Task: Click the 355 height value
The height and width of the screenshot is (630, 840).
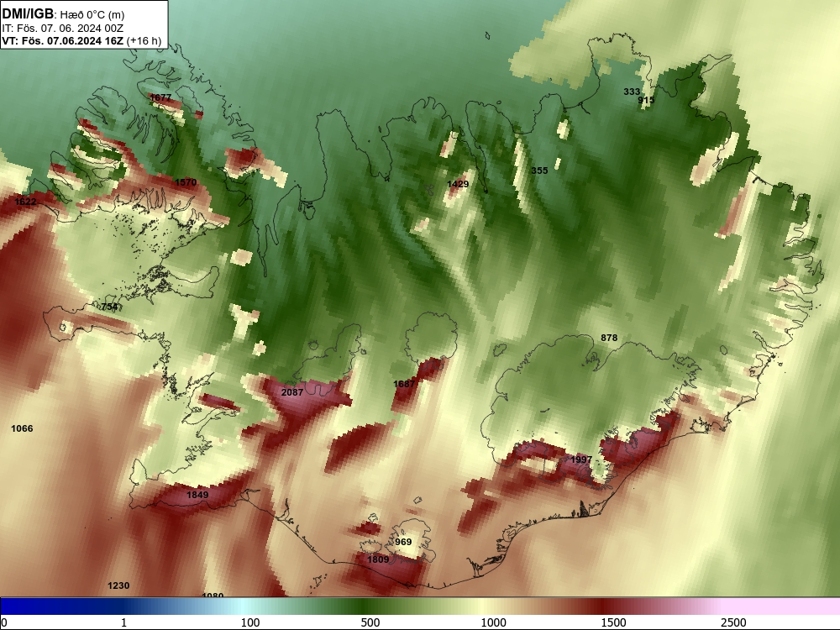Action: pos(539,171)
